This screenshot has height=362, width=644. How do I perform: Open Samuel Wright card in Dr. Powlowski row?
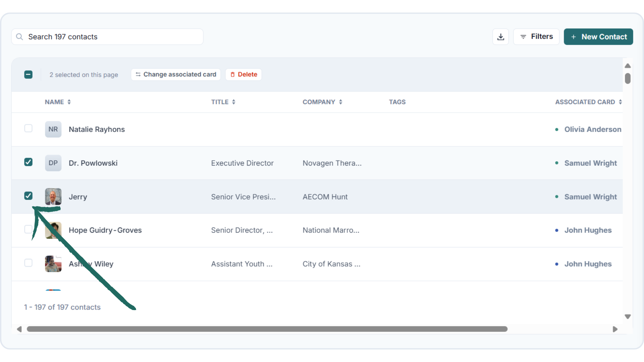pos(590,163)
